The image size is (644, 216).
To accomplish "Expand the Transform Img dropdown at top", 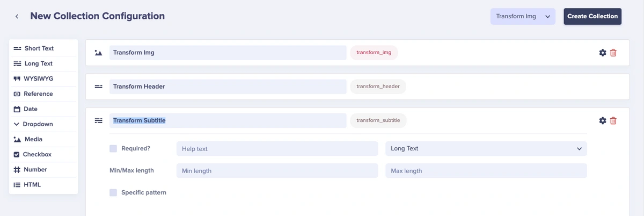I will [523, 16].
